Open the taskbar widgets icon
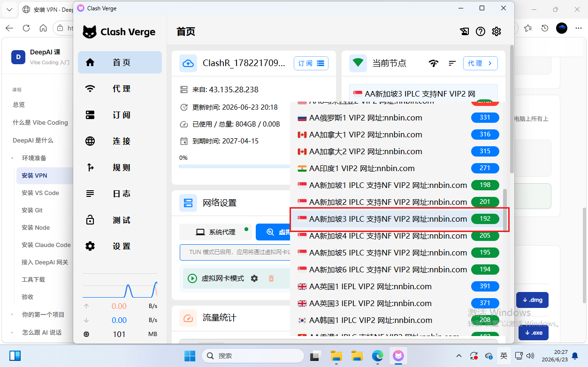Screen dimensions: 588x367 [x=15, y=356]
